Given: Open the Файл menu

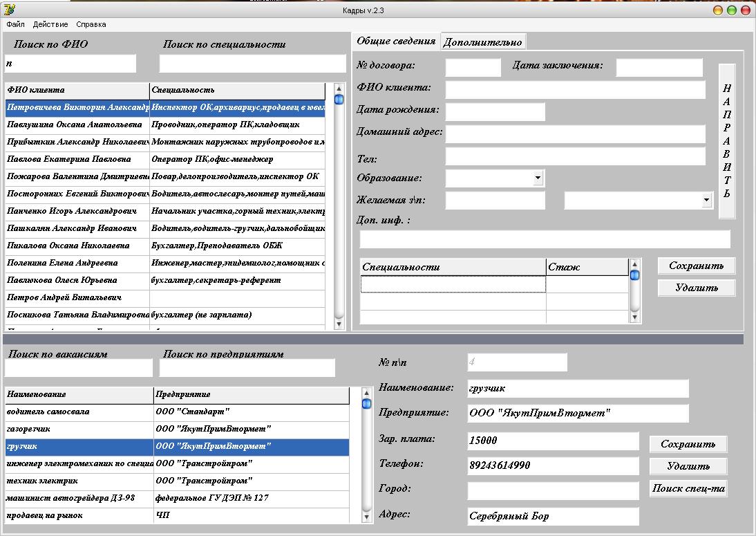Looking at the screenshot, I should pyautogui.click(x=15, y=24).
